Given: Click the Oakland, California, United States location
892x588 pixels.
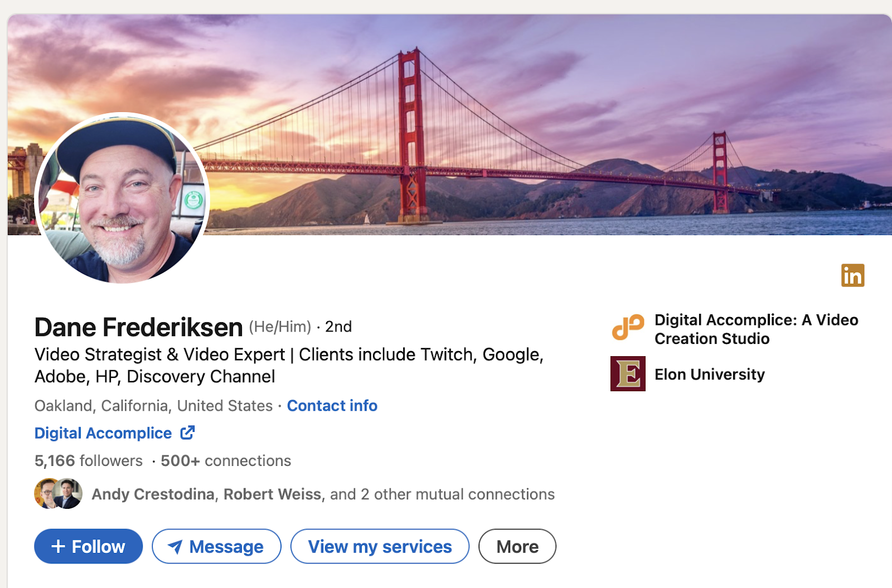Looking at the screenshot, I should click(x=154, y=406).
